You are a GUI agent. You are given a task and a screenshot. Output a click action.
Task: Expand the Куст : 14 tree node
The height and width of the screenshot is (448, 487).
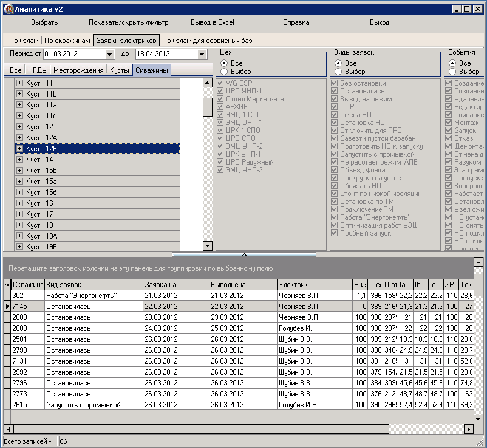19,159
